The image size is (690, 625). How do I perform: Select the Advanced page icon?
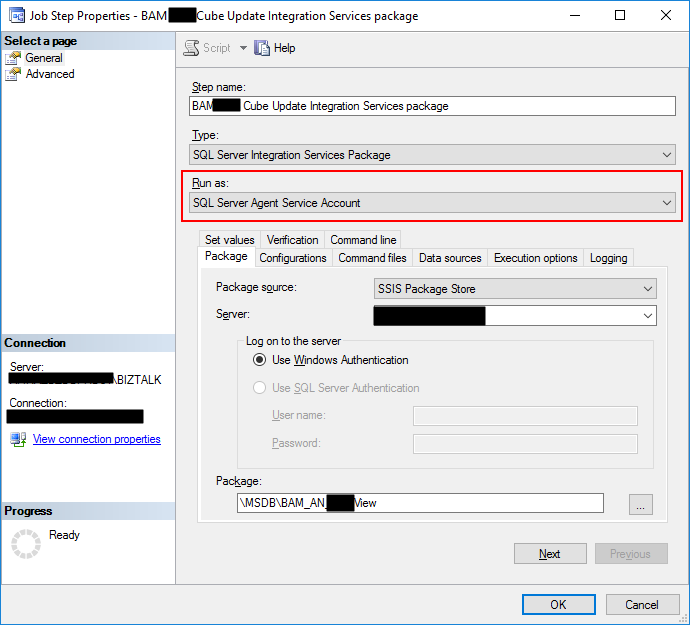[x=14, y=74]
